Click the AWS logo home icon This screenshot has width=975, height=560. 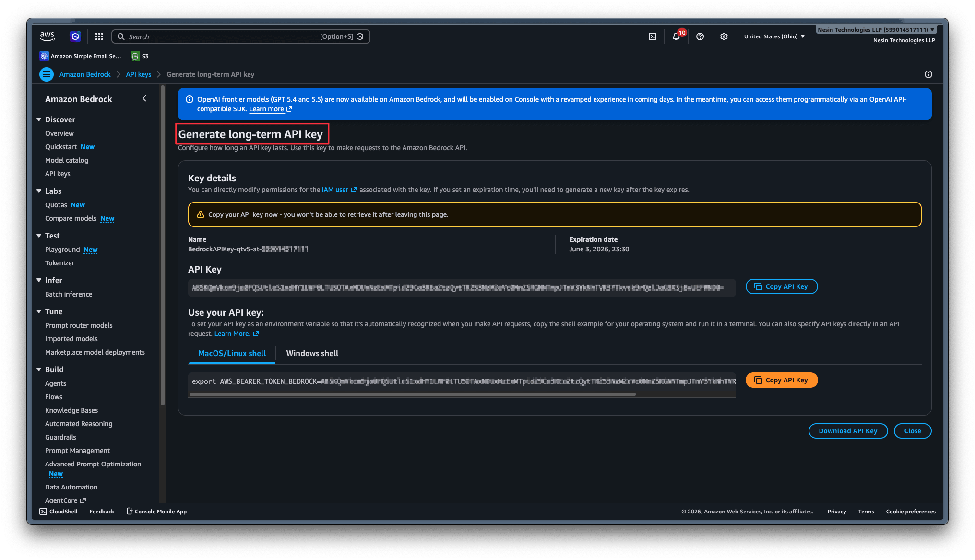pos(47,36)
